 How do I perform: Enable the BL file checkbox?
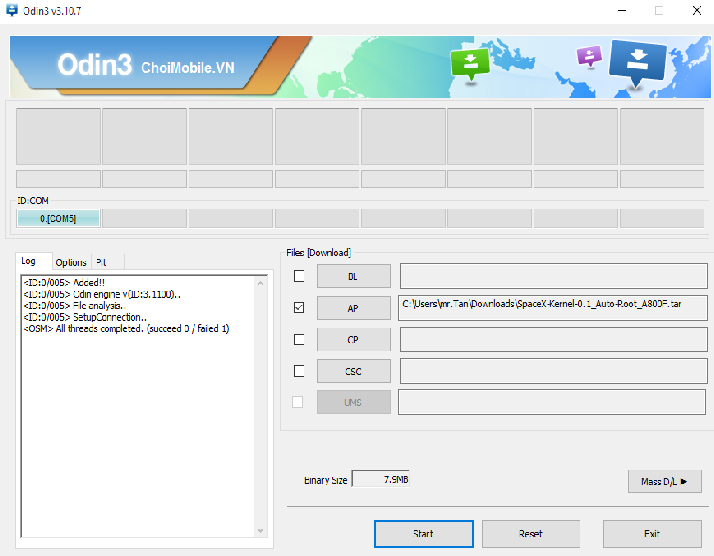[x=299, y=276]
